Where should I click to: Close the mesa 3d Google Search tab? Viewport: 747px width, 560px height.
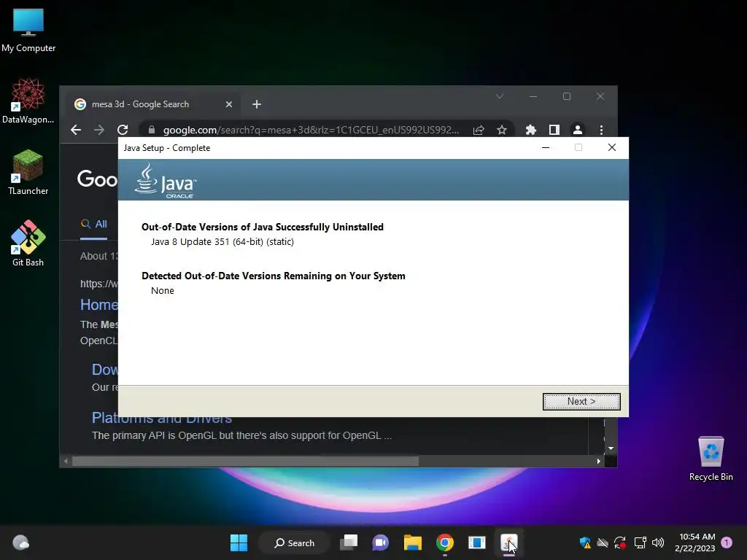pyautogui.click(x=228, y=104)
